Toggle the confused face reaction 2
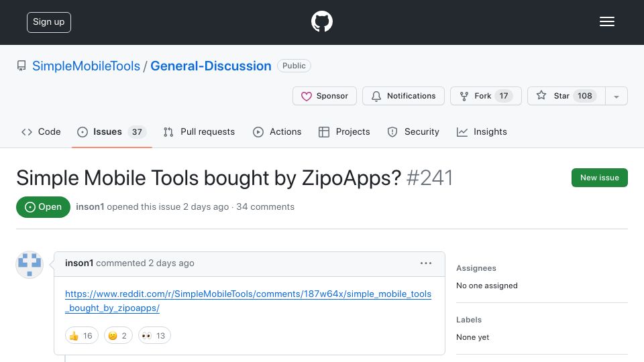Viewport: 644px width, 362px height. click(118, 336)
